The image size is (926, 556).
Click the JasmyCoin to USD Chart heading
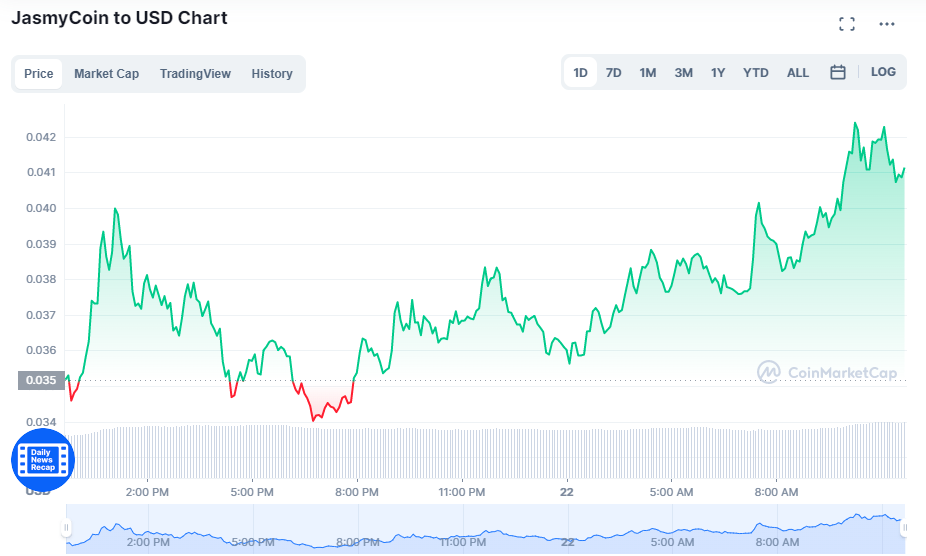coord(119,18)
